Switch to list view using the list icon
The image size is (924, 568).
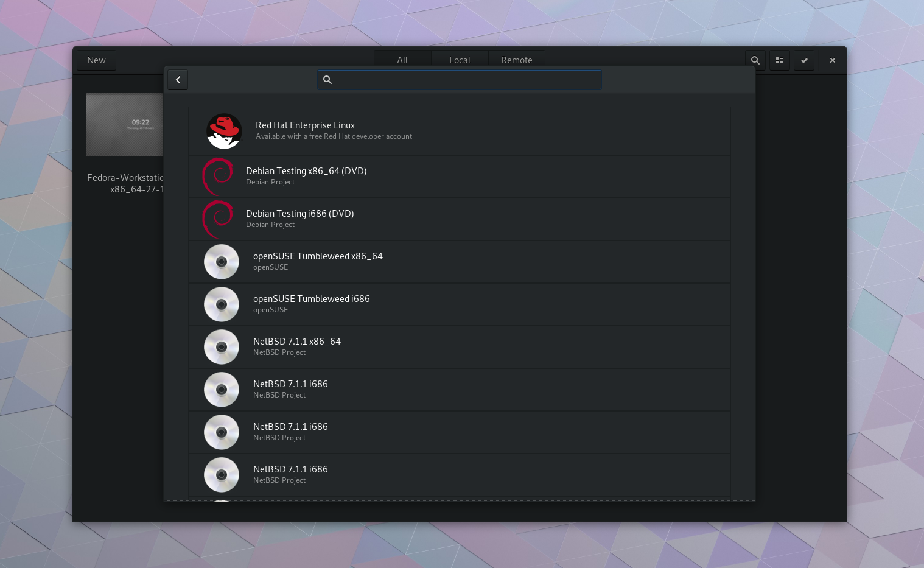coord(779,60)
